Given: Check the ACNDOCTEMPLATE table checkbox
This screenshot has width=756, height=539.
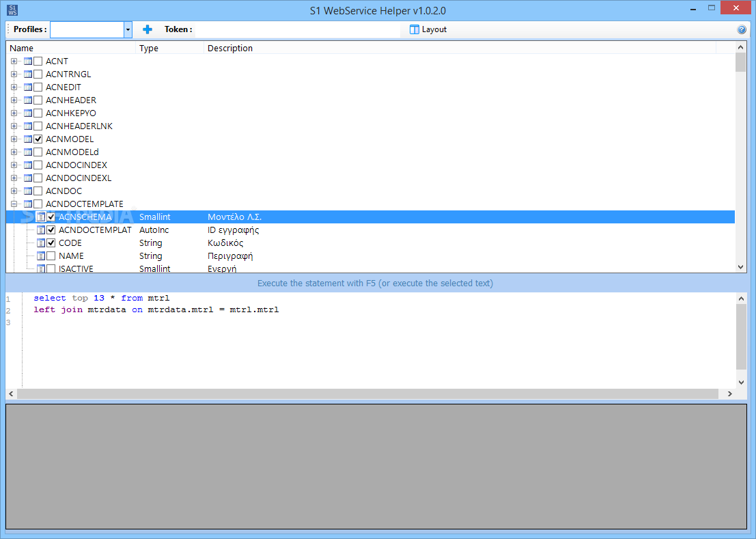Looking at the screenshot, I should 38,204.
